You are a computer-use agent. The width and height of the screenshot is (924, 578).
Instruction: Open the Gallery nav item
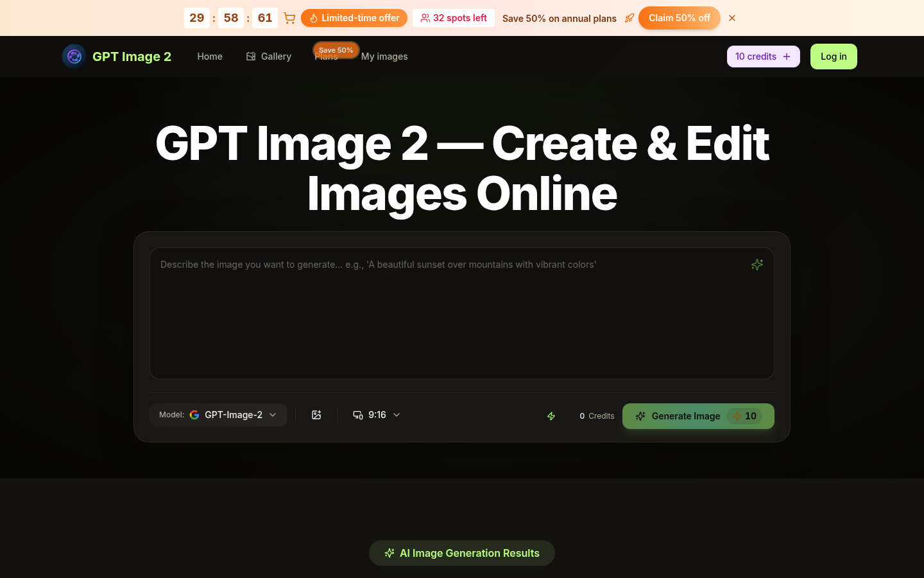pos(269,57)
